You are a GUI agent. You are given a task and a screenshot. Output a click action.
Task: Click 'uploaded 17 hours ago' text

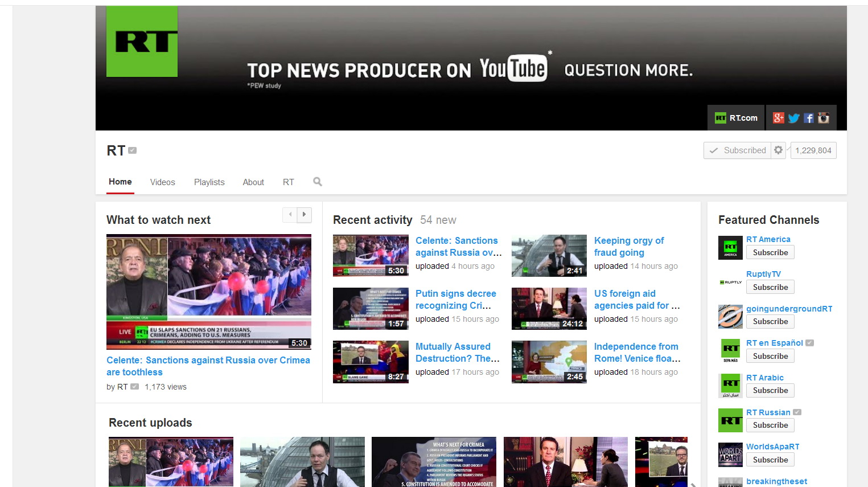(457, 372)
